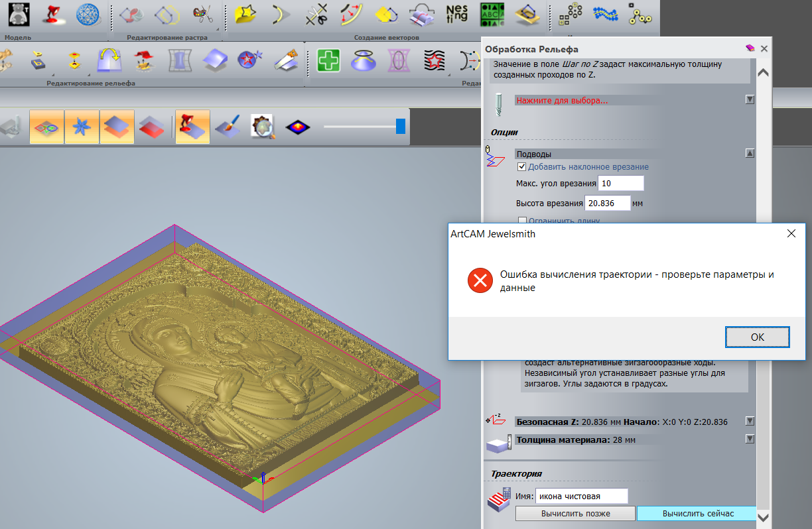Select the sculpting scraper tool icon
Viewport: 812px width, 529px height.
[x=286, y=61]
